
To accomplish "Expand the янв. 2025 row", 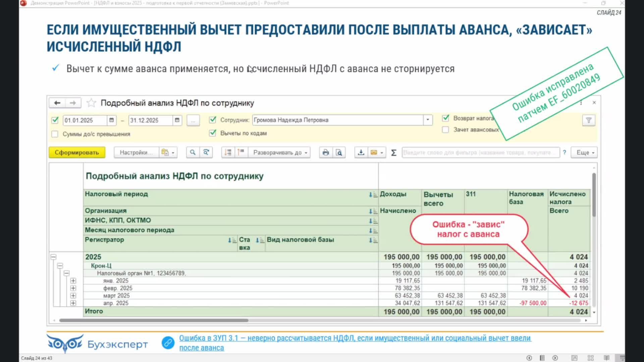I will click(73, 281).
